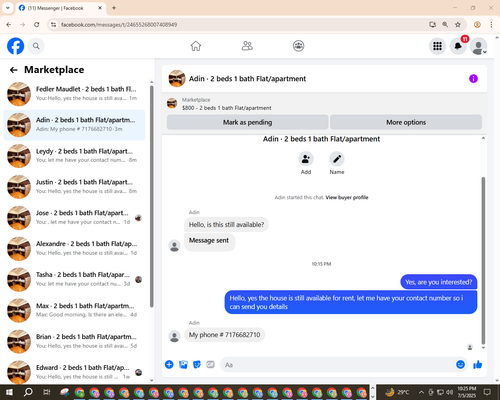Open the Groups icon in top navigation

click(x=298, y=46)
